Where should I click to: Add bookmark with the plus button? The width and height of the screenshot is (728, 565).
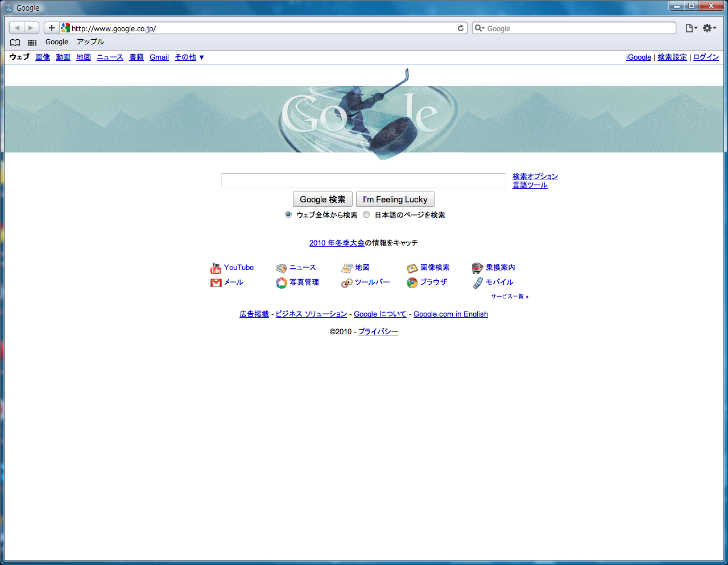point(51,28)
